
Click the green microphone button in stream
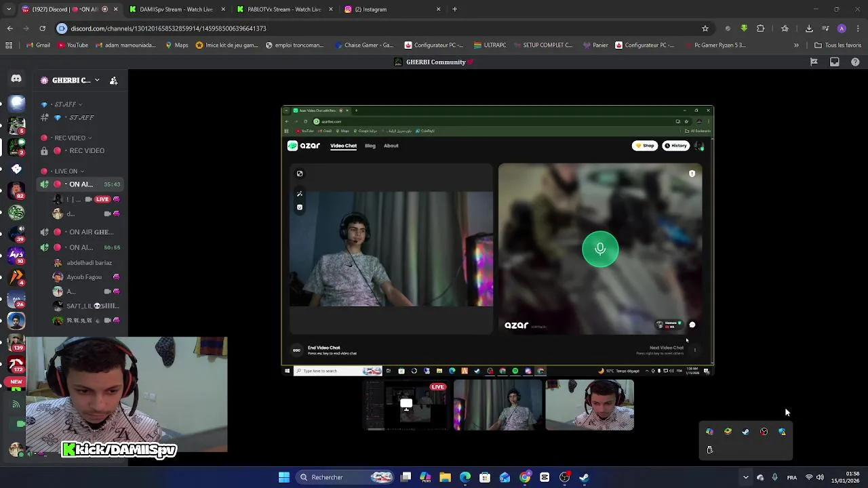pyautogui.click(x=600, y=249)
